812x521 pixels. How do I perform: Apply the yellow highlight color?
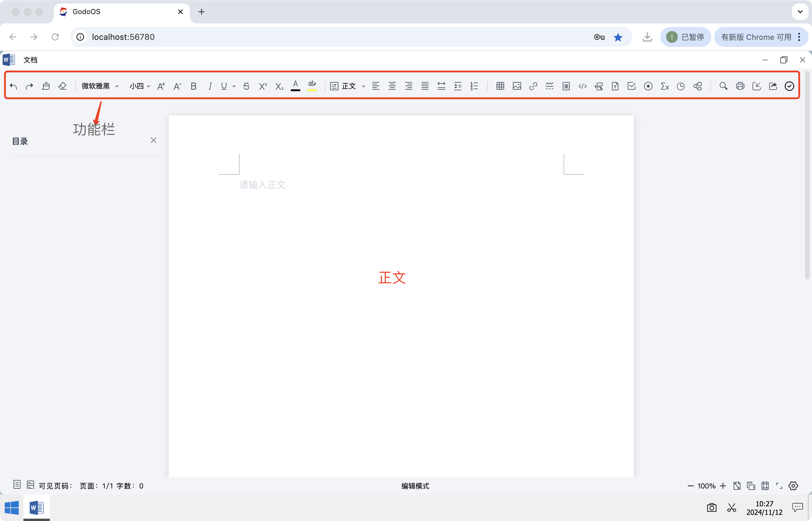(x=312, y=86)
